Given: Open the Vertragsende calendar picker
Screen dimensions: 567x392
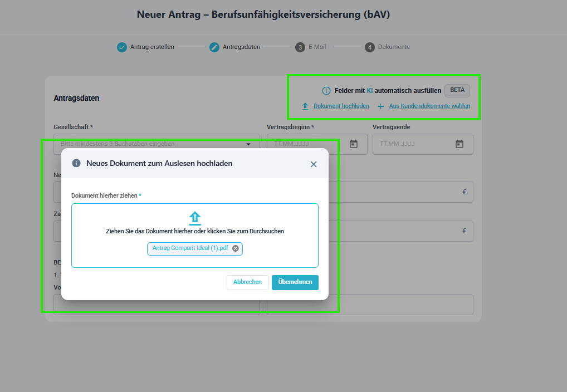Looking at the screenshot, I should tap(460, 144).
